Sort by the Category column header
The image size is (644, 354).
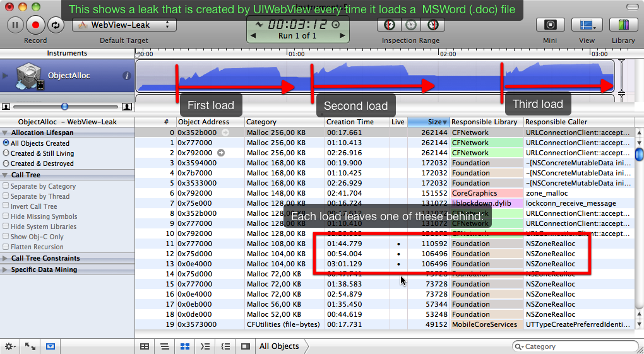pyautogui.click(x=284, y=122)
